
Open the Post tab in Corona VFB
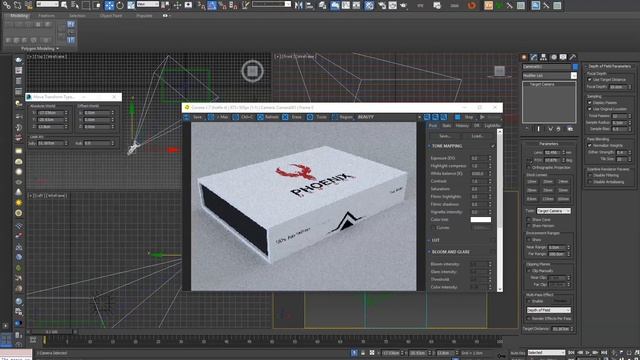point(433,126)
